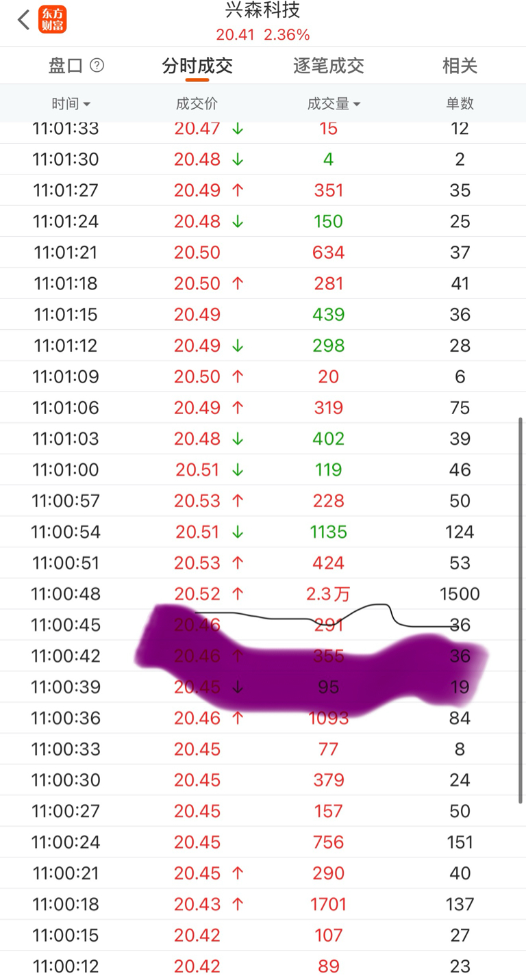Screen dimensions: 526x980
Task: Click the red up arrow at 11:00:18
Action: click(x=238, y=904)
